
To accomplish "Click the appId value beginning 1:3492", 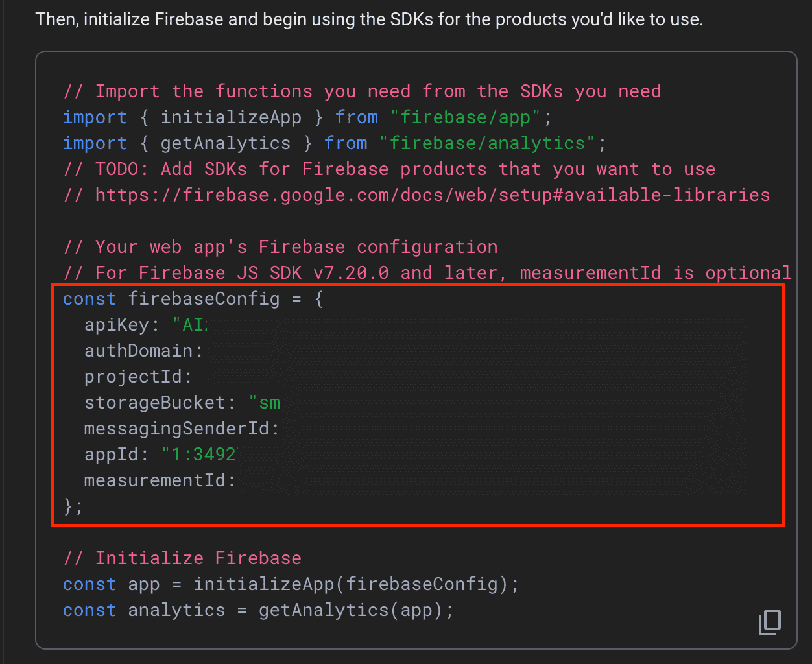I will coord(159,454).
